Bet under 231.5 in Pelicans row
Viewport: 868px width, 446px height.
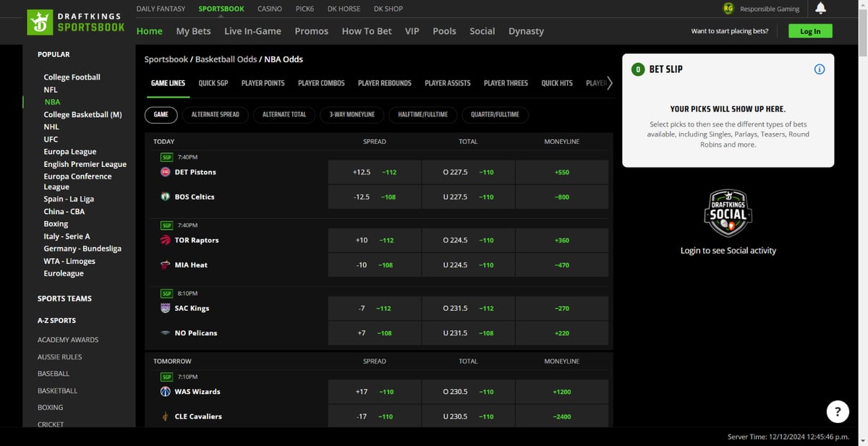[468, 333]
